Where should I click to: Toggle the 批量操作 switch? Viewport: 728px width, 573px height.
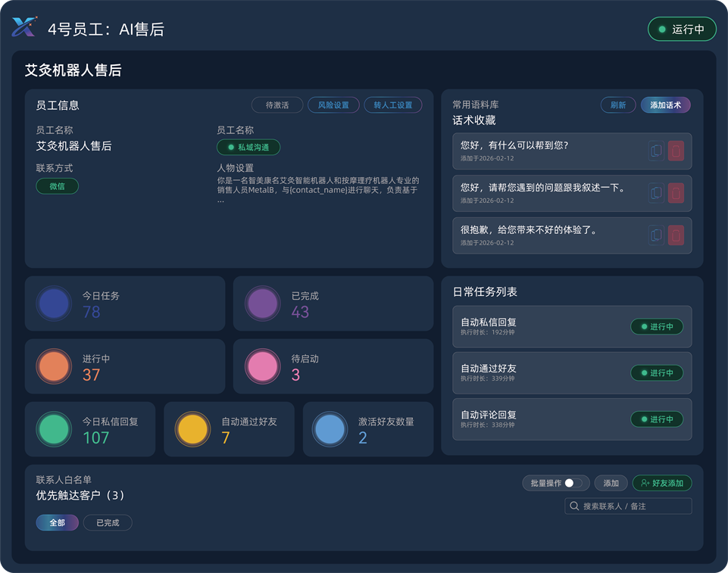tap(574, 483)
